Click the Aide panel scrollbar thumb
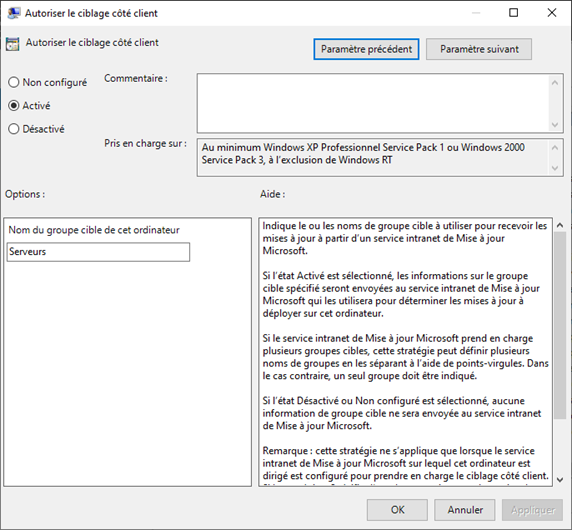Image resolution: width=572 pixels, height=530 pixels. pyautogui.click(x=560, y=325)
